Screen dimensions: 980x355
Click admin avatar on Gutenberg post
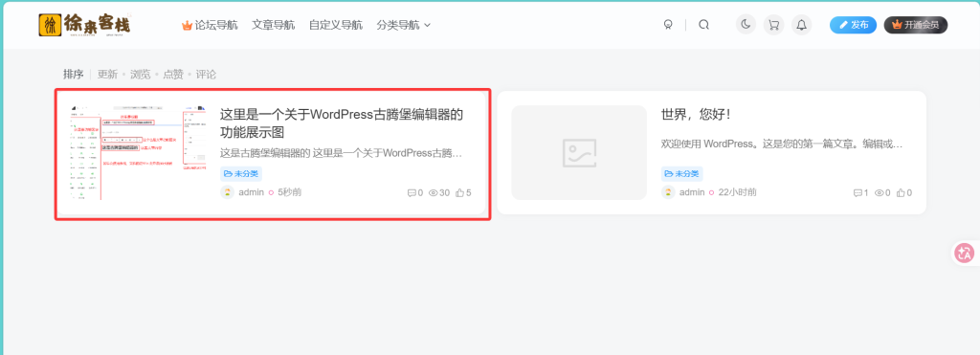(228, 192)
